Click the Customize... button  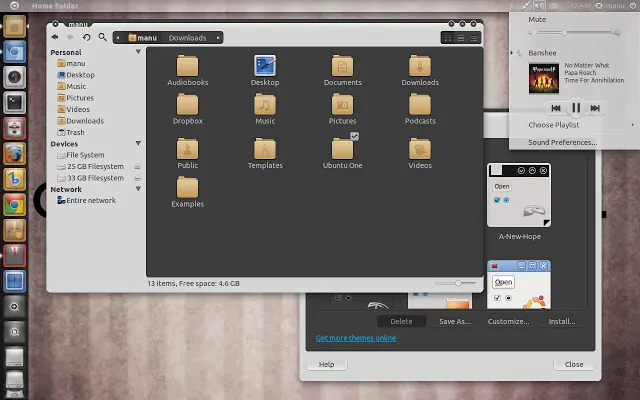pyautogui.click(x=508, y=321)
